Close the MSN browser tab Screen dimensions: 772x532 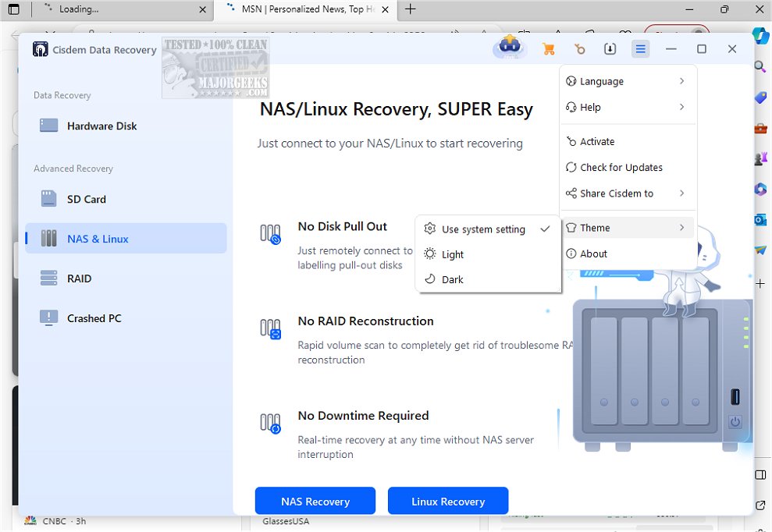pos(386,9)
